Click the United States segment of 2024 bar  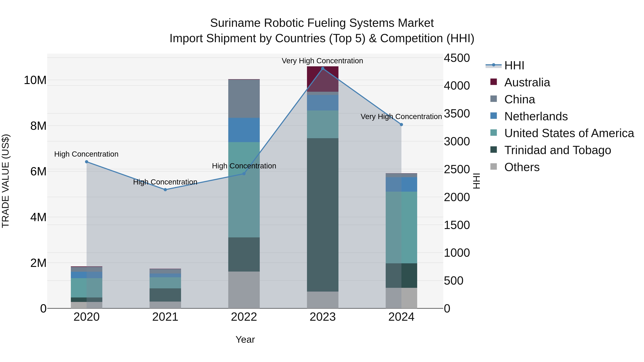[x=401, y=227]
